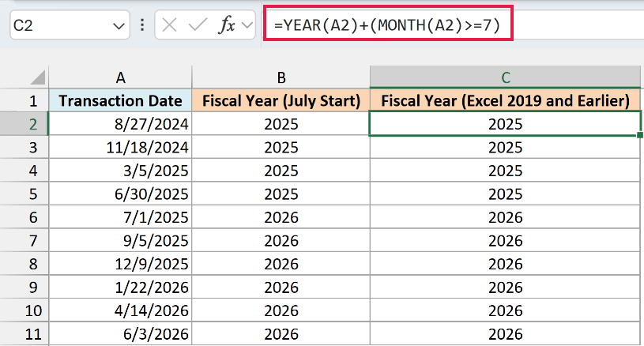Screen dimensions: 644x346
Task: Click cell C5 showing 2025
Action: pos(506,194)
